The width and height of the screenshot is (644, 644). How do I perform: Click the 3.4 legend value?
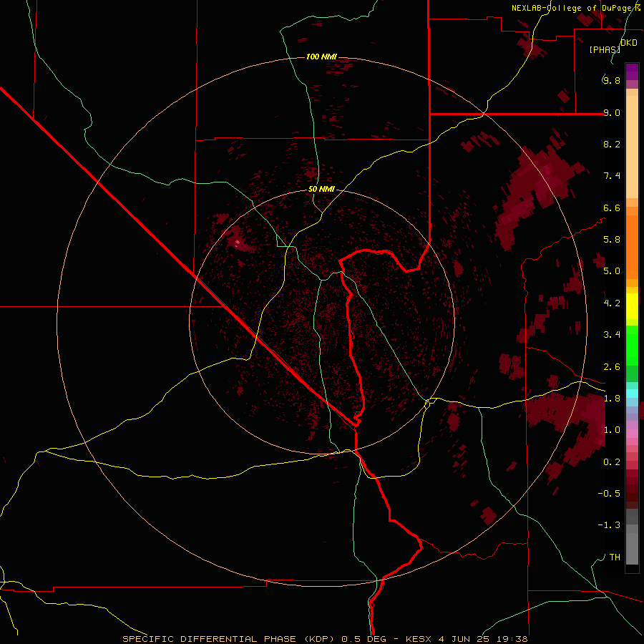tap(612, 335)
